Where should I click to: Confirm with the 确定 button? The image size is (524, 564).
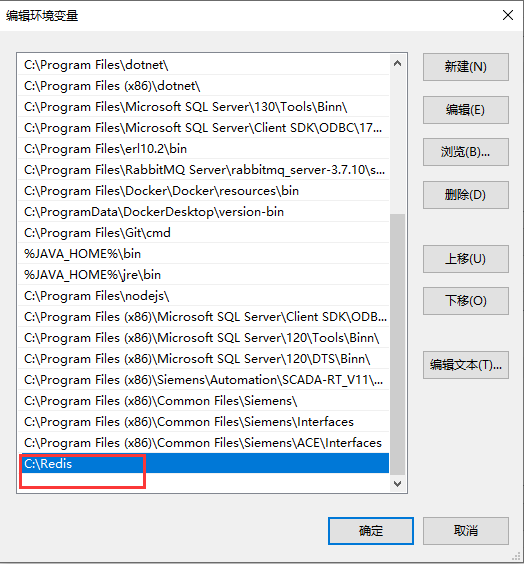(370, 531)
